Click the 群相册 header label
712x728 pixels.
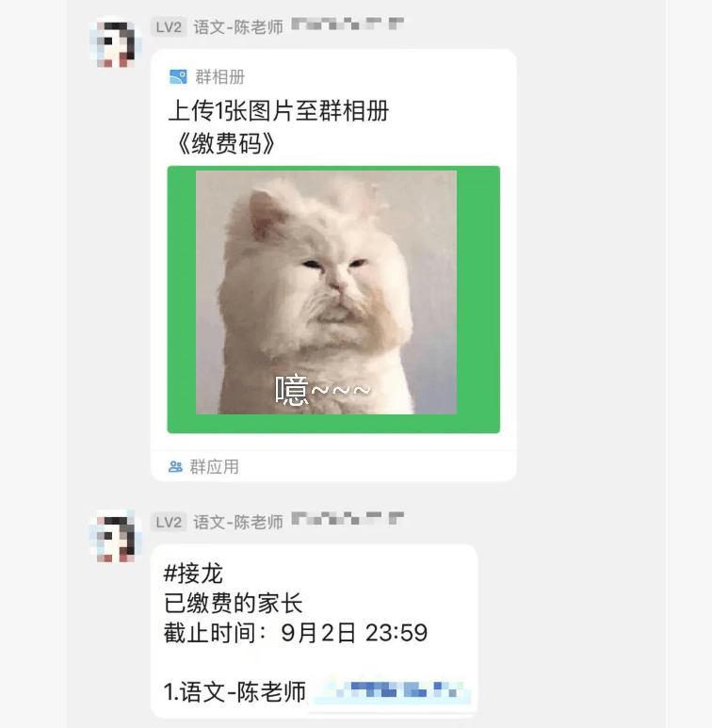(x=219, y=76)
